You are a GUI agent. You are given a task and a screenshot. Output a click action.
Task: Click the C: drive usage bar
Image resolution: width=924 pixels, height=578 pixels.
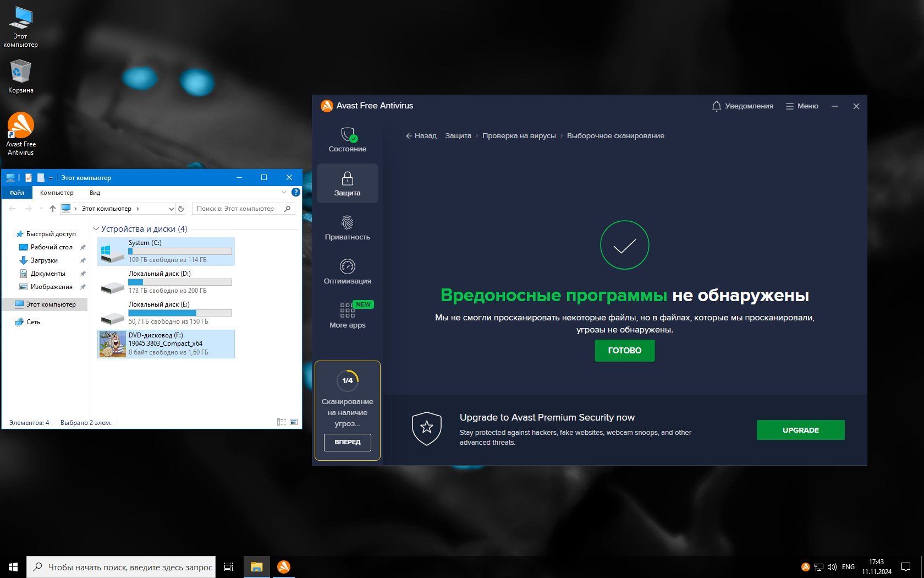click(x=180, y=252)
